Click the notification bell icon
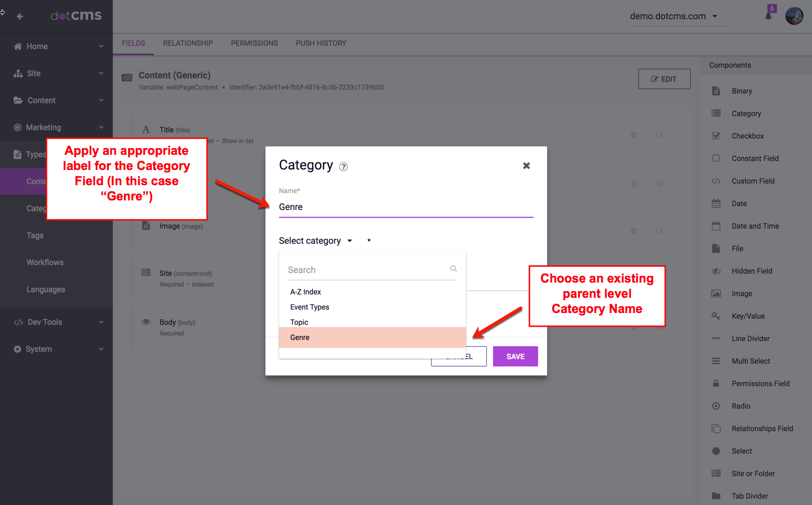This screenshot has height=505, width=812. (x=768, y=16)
